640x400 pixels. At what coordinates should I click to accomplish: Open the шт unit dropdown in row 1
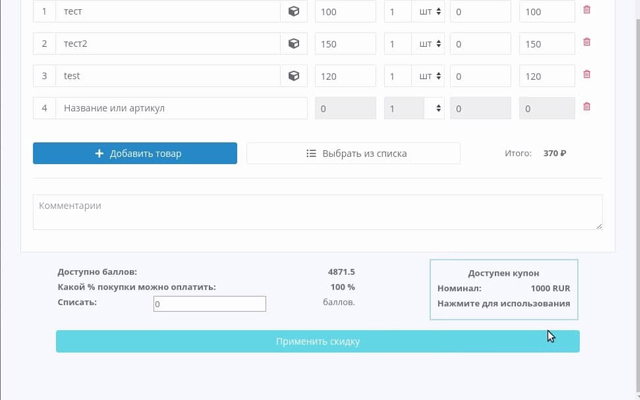point(428,11)
